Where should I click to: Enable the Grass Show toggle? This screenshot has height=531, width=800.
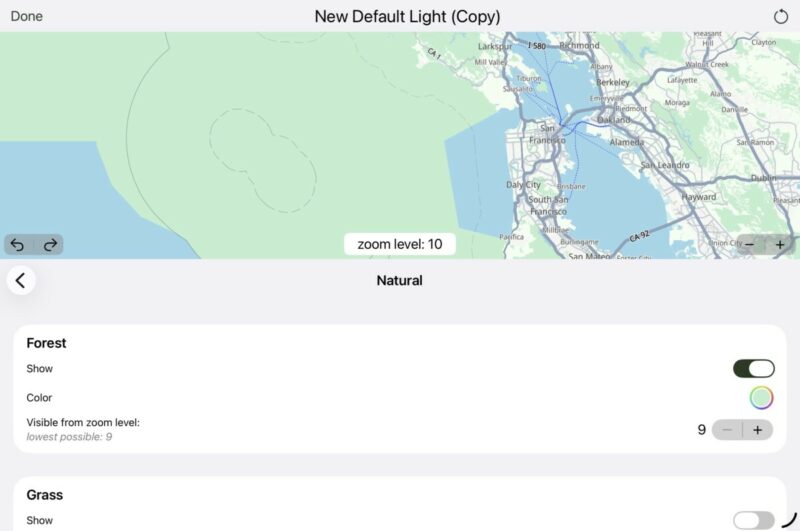(x=753, y=520)
